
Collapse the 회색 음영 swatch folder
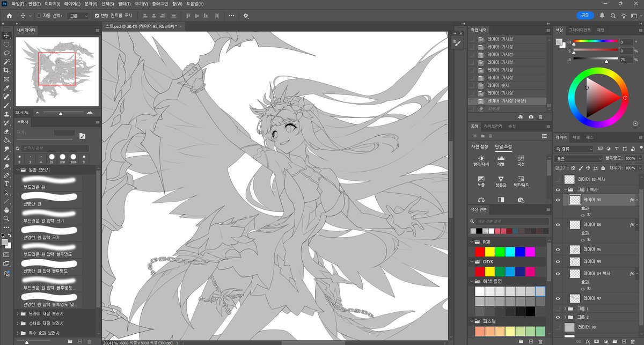pos(471,281)
